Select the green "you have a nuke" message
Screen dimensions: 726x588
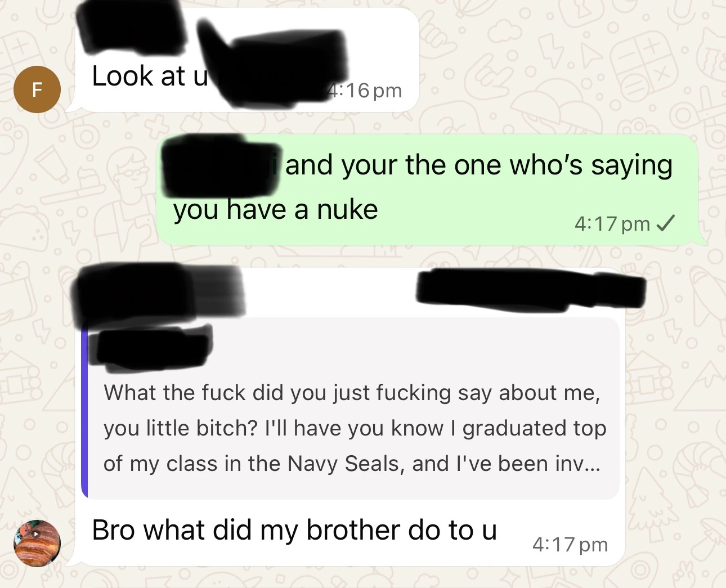pos(428,190)
